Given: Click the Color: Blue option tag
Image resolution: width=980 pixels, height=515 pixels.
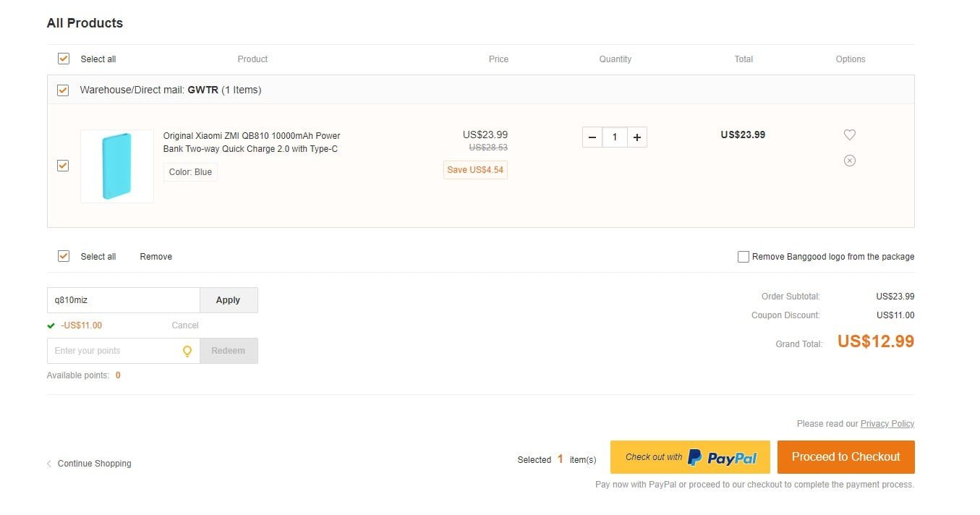Looking at the screenshot, I should 190,172.
